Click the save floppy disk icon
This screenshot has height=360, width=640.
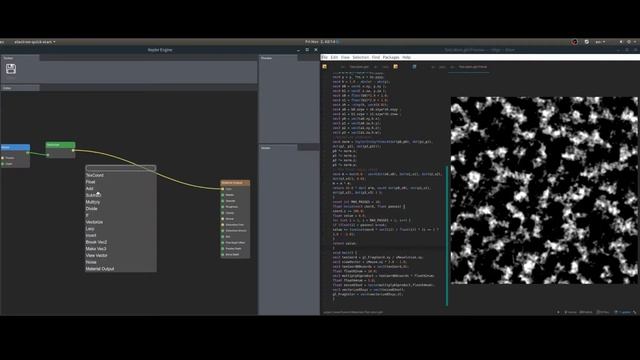[11, 69]
